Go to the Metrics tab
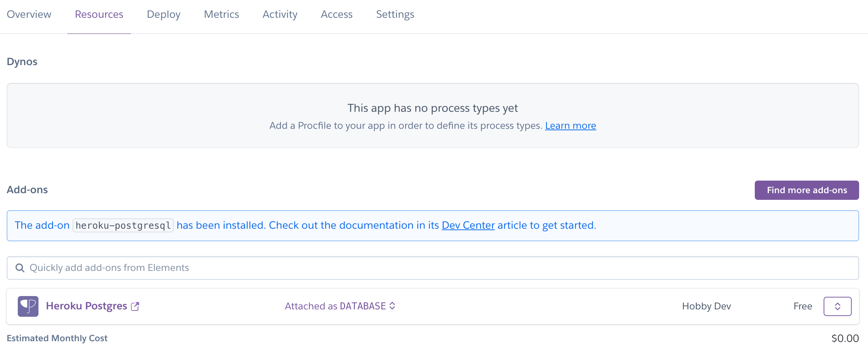Screen dimensions: 868x356 click(x=221, y=14)
